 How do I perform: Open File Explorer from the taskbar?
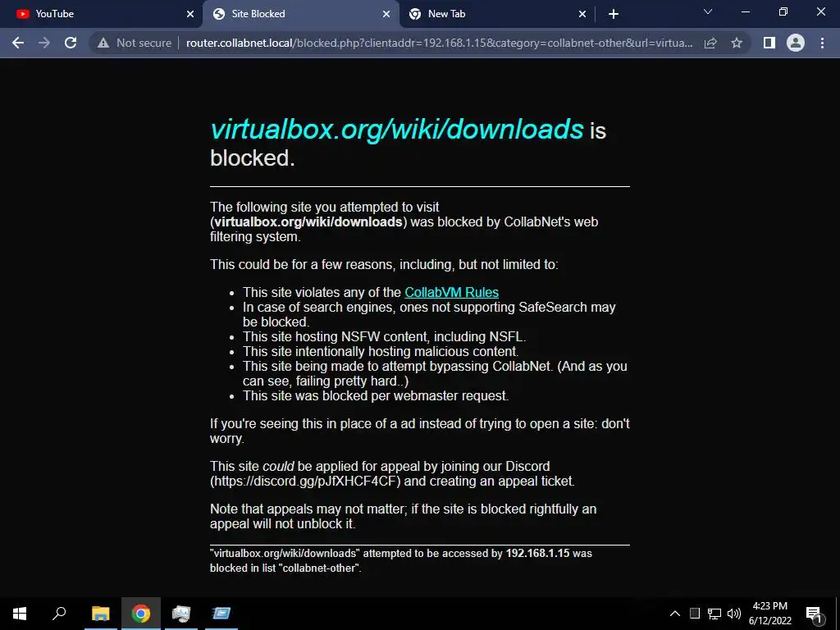click(100, 614)
